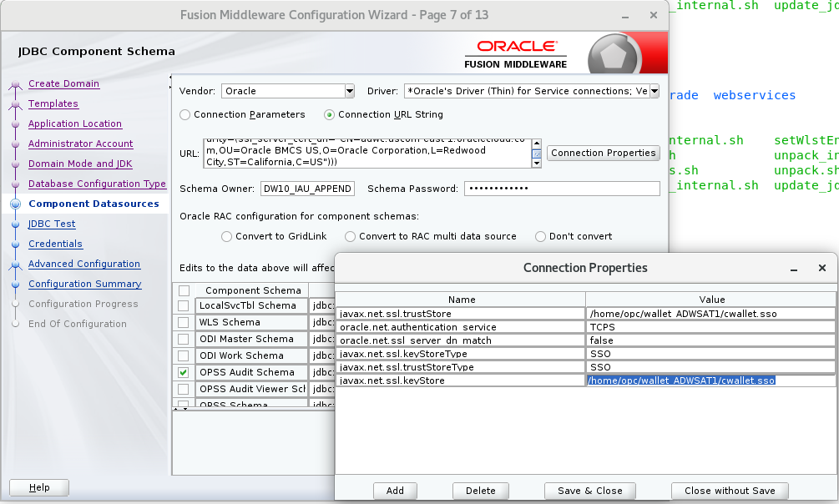Click the false value cell
The height and width of the screenshot is (504, 839).
tap(710, 340)
